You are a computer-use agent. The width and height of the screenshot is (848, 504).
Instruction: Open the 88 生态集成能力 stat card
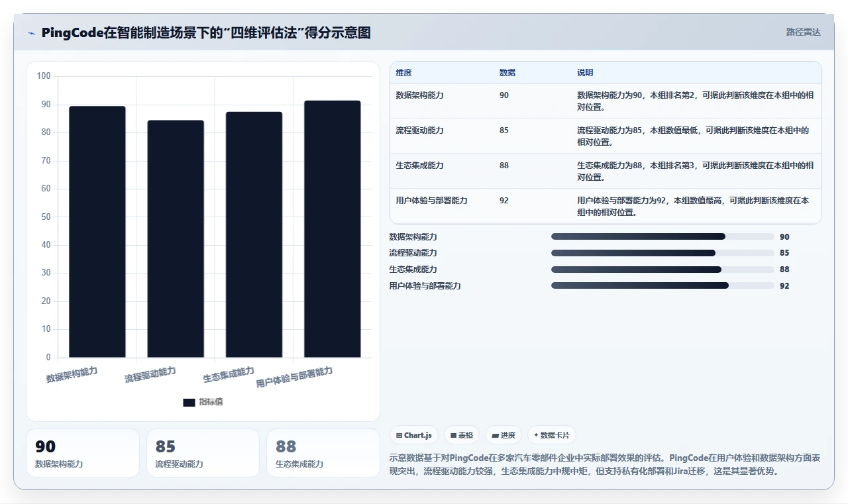coord(323,453)
